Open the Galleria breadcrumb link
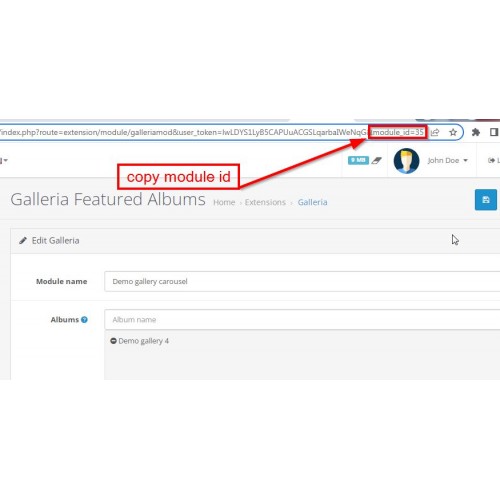 pos(312,202)
